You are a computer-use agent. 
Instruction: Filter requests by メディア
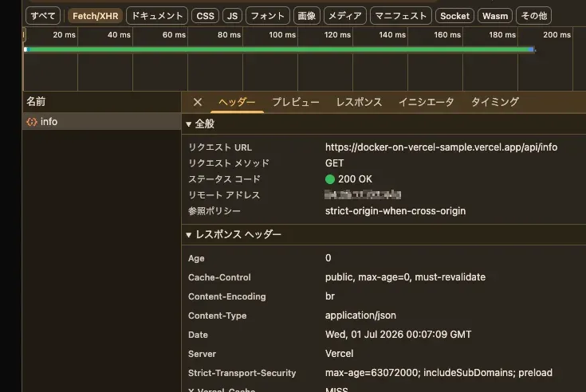point(345,16)
